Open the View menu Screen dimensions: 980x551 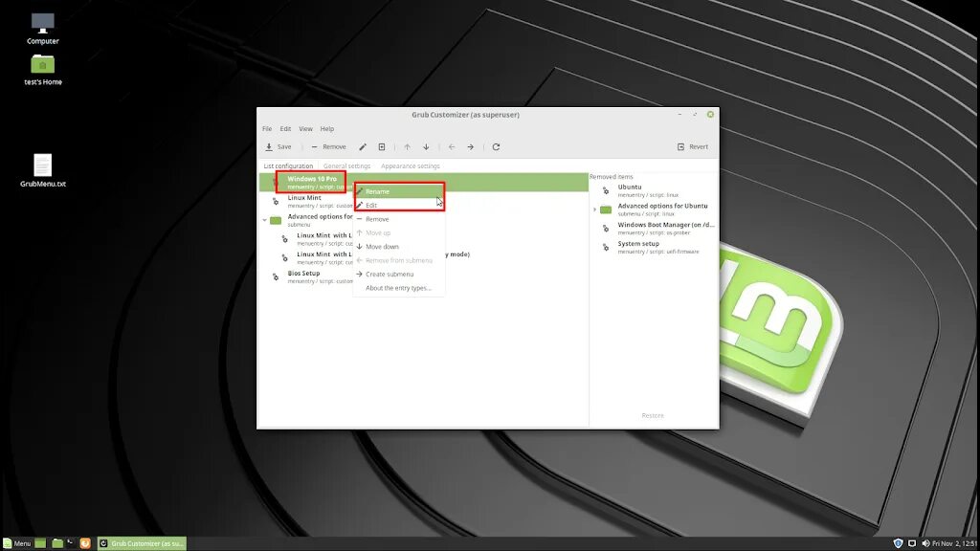tap(305, 129)
